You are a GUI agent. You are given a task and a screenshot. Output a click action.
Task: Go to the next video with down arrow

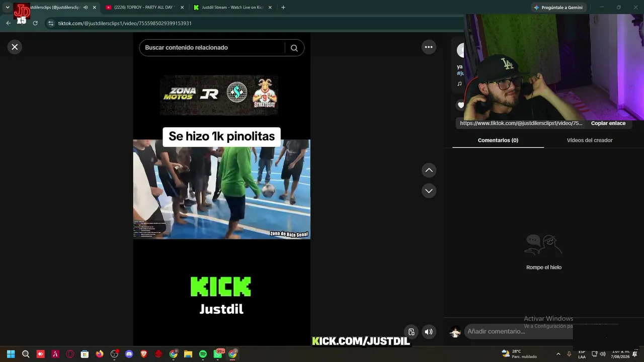429,191
